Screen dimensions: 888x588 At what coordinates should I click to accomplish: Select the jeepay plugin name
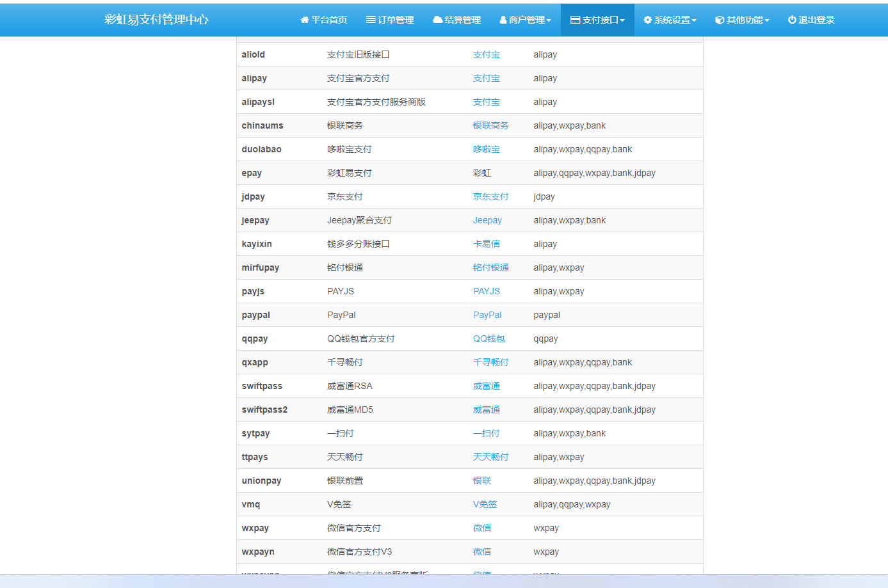coord(255,221)
